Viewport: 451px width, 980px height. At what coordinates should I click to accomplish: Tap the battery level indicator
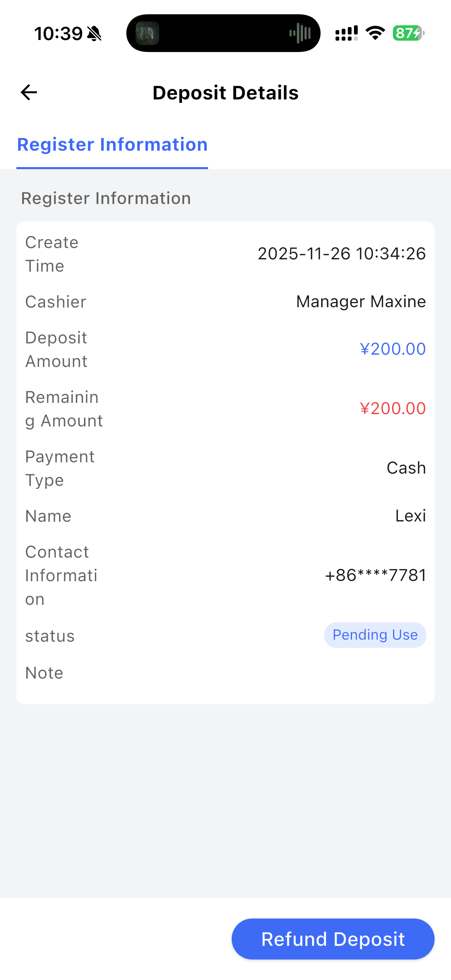pos(408,33)
